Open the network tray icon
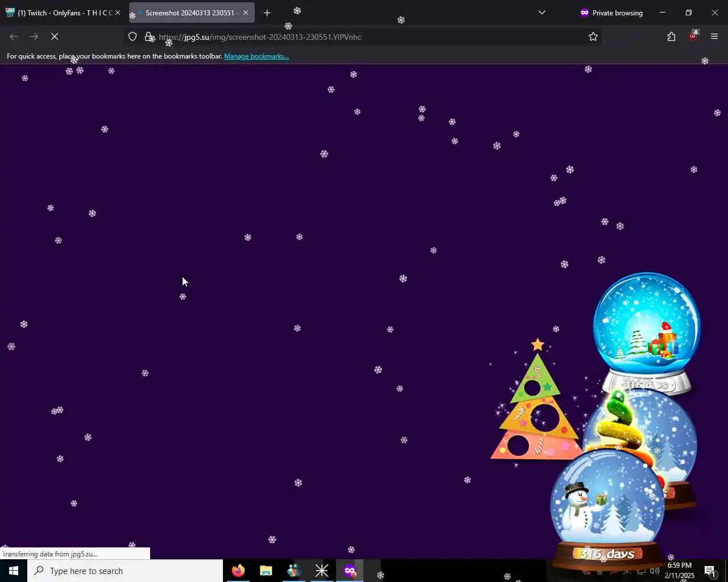This screenshot has height=582, width=728. click(641, 571)
